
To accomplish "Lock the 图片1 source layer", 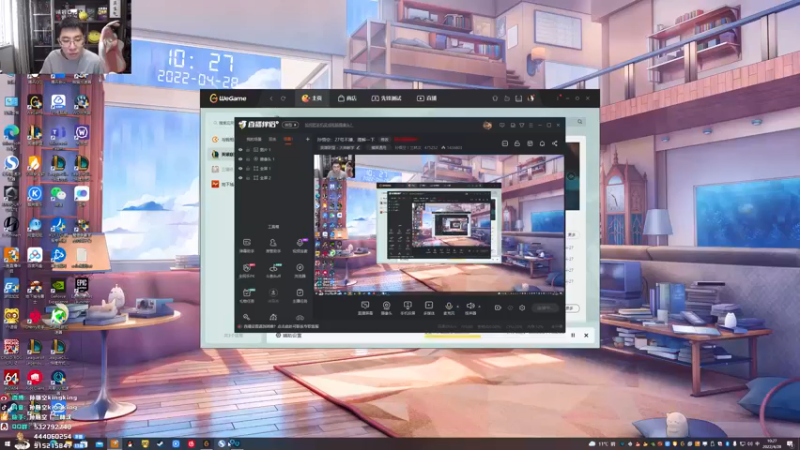I will click(248, 149).
